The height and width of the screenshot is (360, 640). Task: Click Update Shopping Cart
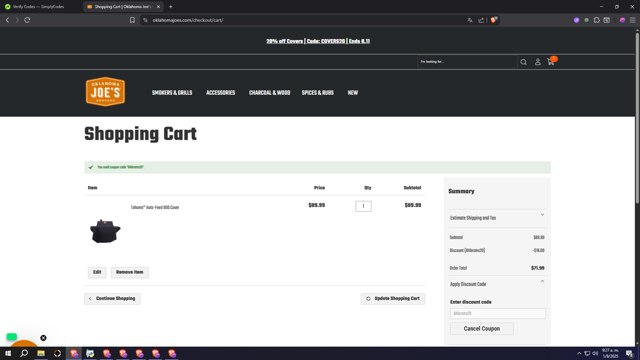coord(393,299)
